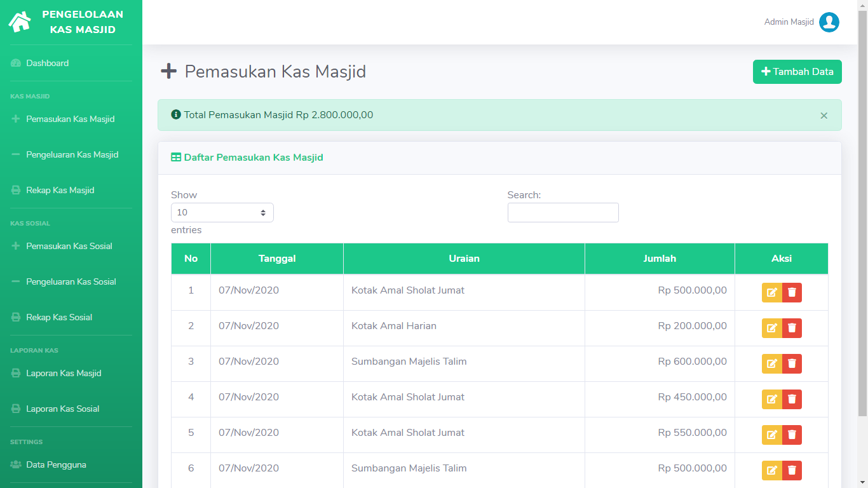
Task: Open Pemasukan Kas Sosial menu item
Action: pyautogui.click(x=71, y=246)
